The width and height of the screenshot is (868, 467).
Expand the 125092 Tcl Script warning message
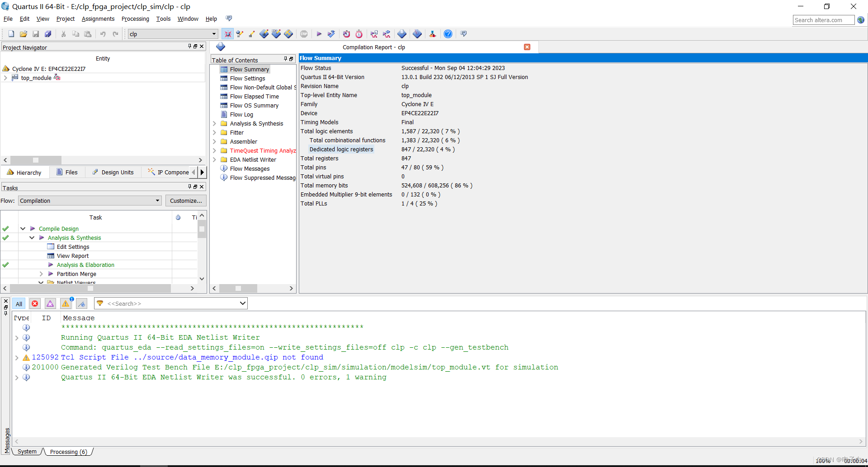click(17, 357)
